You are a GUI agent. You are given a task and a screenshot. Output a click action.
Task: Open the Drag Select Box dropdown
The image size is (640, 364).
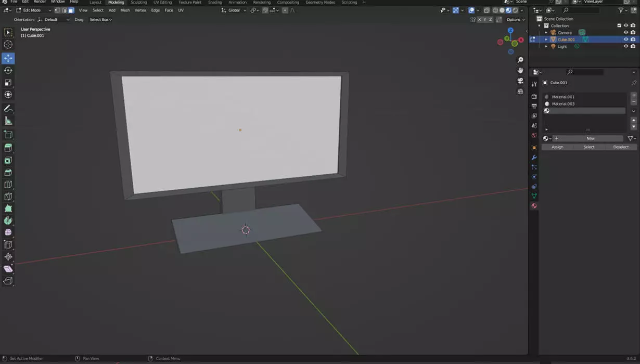(100, 20)
